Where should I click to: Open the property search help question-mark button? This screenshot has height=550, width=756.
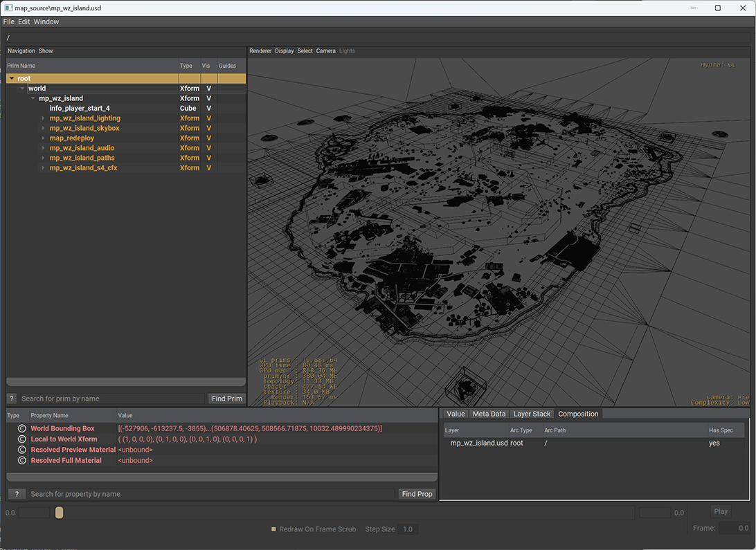click(17, 494)
